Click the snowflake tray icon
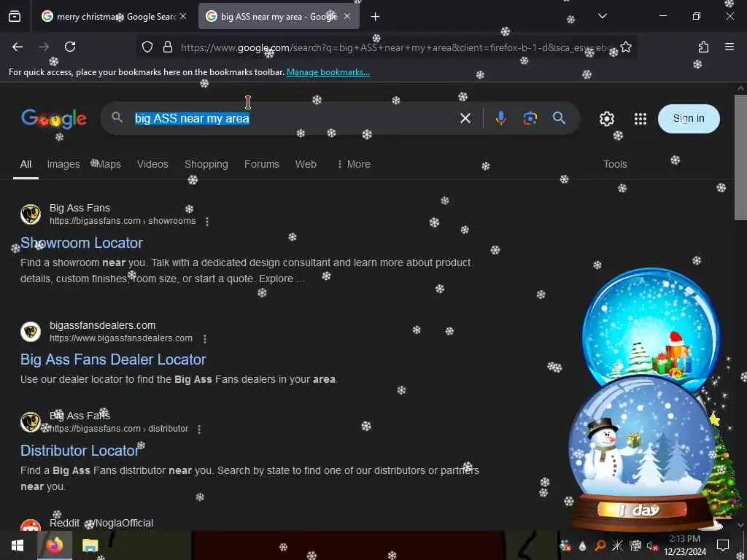Viewport: 747px width, 560px height. (x=617, y=545)
